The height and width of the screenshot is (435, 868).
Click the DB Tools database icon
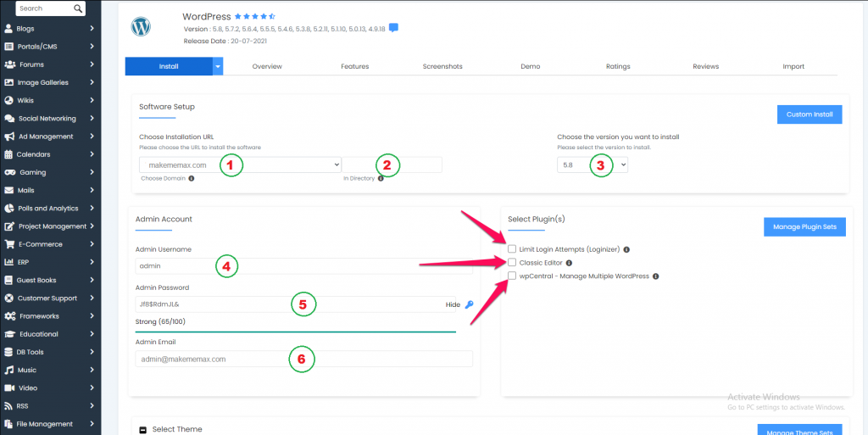click(x=8, y=352)
